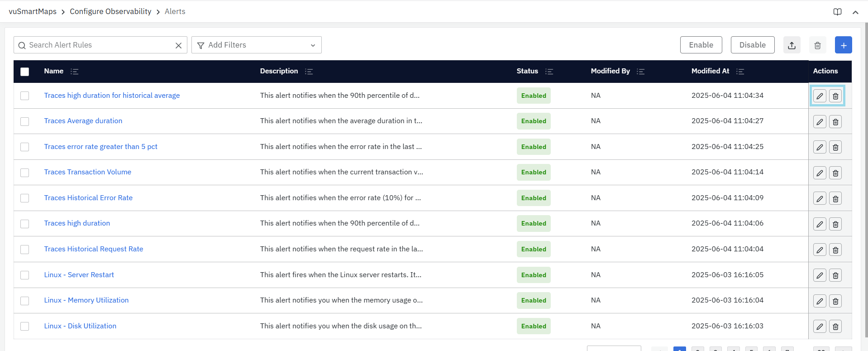Click the blue add new alert plus button
868x351 pixels.
[843, 45]
